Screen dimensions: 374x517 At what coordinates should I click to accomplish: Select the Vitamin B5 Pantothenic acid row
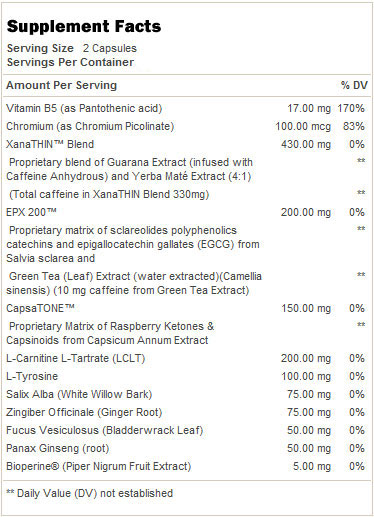click(x=185, y=108)
